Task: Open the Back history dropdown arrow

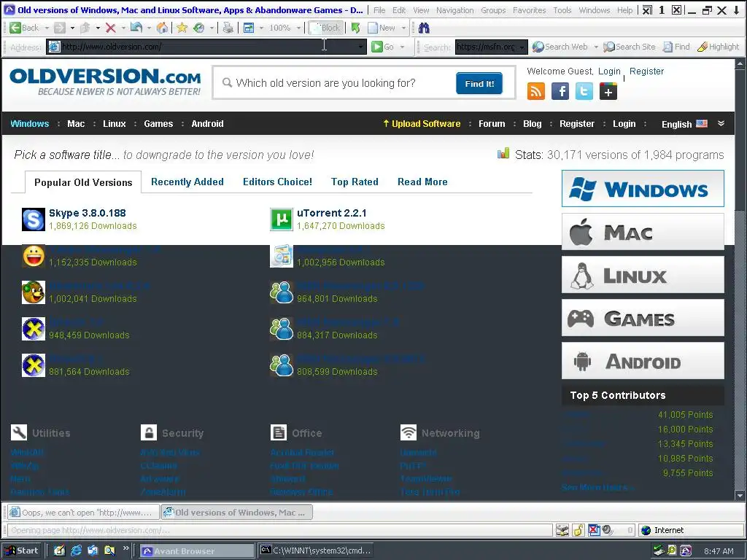Action: click(x=47, y=28)
